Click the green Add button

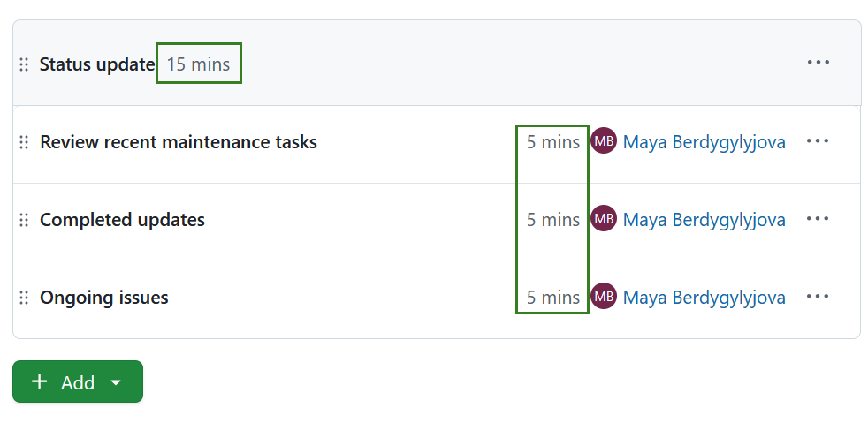pyautogui.click(x=64, y=382)
